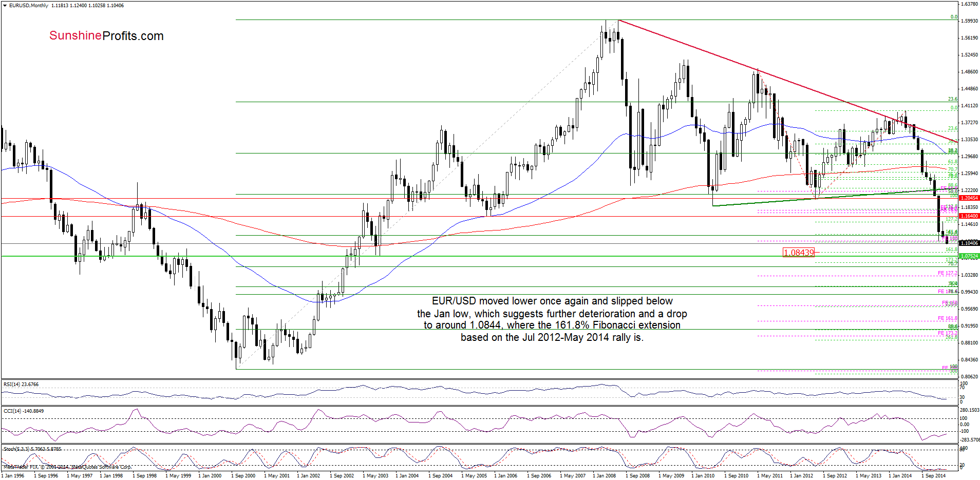Click the EURUSD,Monthly chart title
Viewport: 980px width, 480px height.
pos(29,6)
